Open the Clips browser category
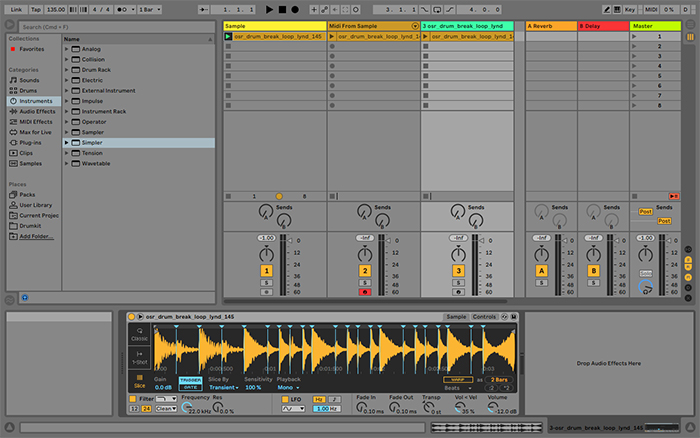 pyautogui.click(x=26, y=153)
